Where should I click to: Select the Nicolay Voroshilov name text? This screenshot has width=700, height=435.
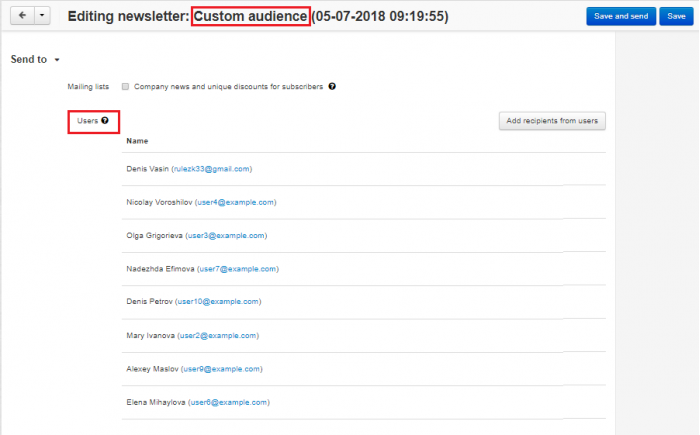point(159,202)
